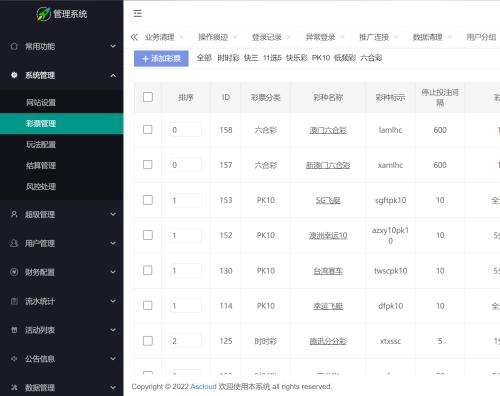Switch to the 用户分组 tab
Viewport: 500px width, 396px height.
point(481,37)
